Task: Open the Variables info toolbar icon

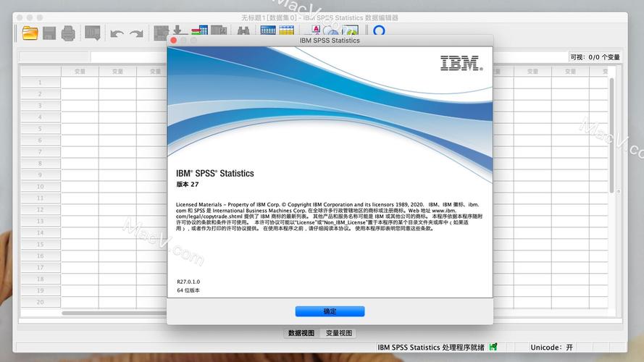Action: pos(200,30)
